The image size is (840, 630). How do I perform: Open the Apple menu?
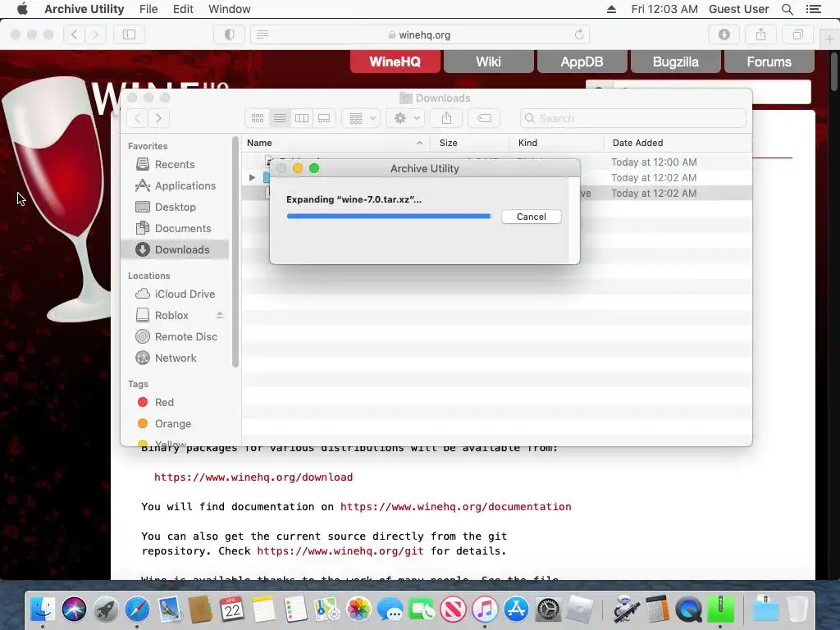(x=22, y=9)
